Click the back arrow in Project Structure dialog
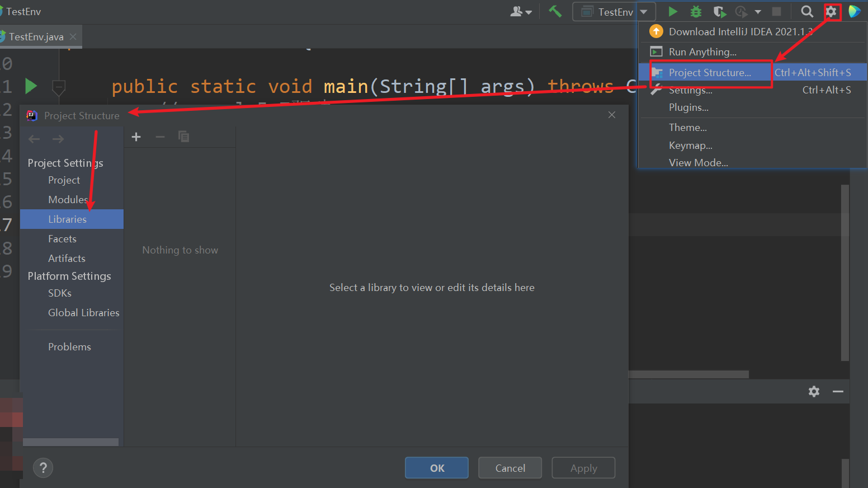The height and width of the screenshot is (488, 868). pos(34,139)
